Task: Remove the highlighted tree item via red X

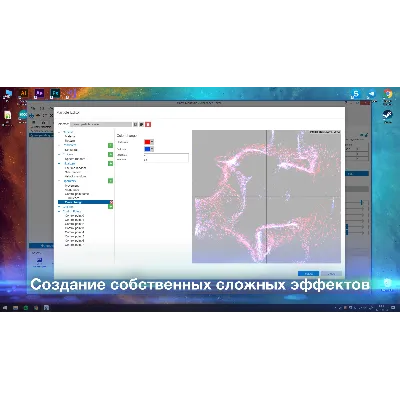Action: [x=111, y=202]
